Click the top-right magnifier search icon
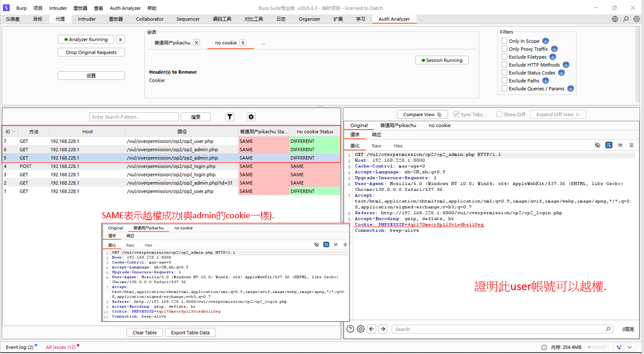This screenshot has height=354, width=644. point(626,19)
